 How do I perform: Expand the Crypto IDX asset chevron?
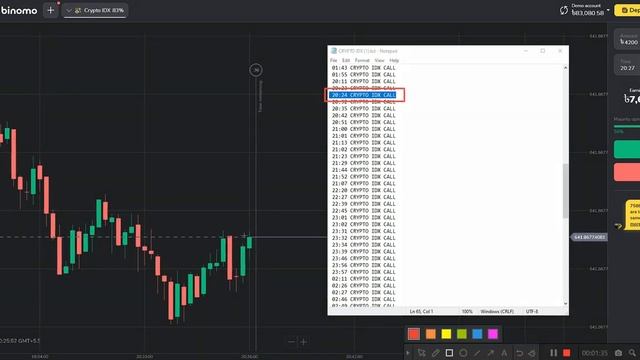coord(69,10)
